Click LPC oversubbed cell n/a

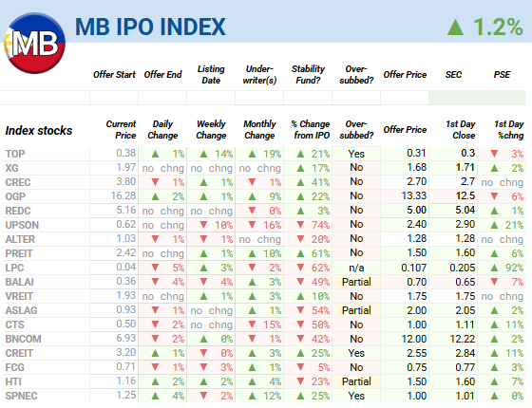coord(356,268)
